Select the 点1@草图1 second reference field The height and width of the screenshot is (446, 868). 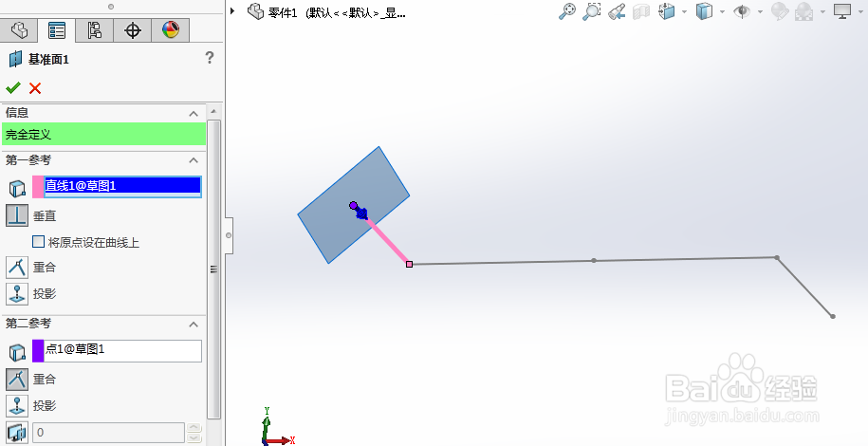123,351
